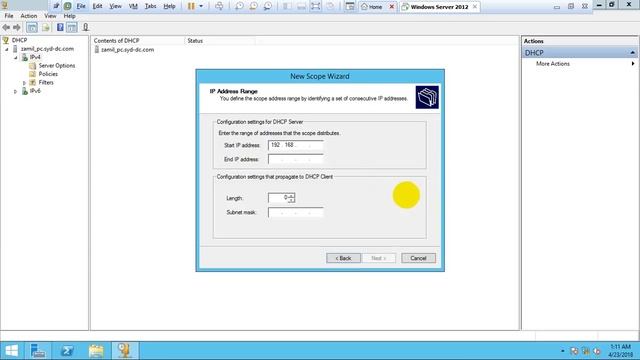The height and width of the screenshot is (360, 640).
Task: Click the Forward arrow in DHCP console toolbar
Action: click(x=17, y=27)
